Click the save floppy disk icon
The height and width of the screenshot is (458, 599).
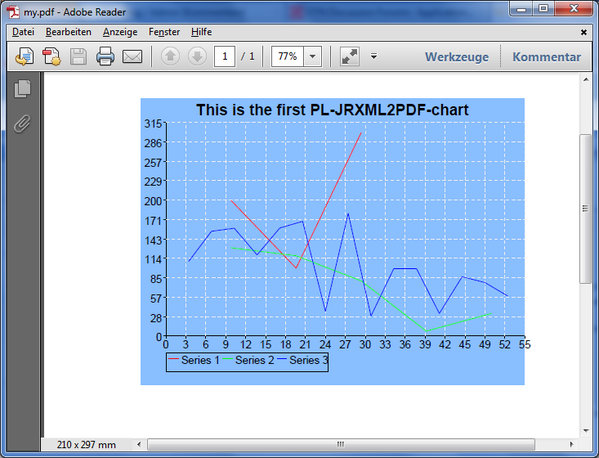78,57
